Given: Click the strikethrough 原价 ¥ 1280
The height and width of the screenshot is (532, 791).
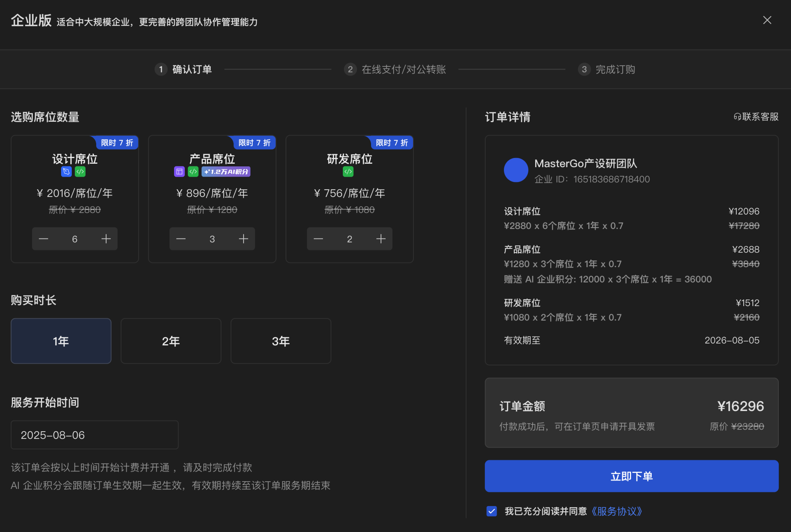Looking at the screenshot, I should pos(212,210).
